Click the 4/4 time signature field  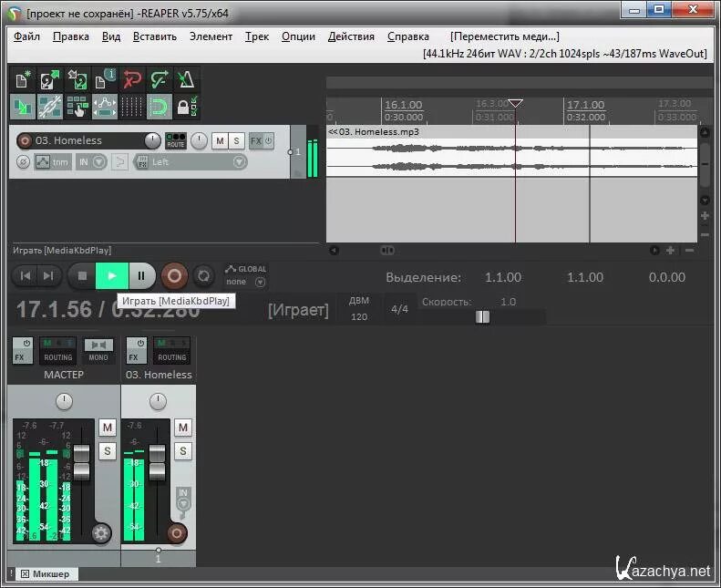399,309
